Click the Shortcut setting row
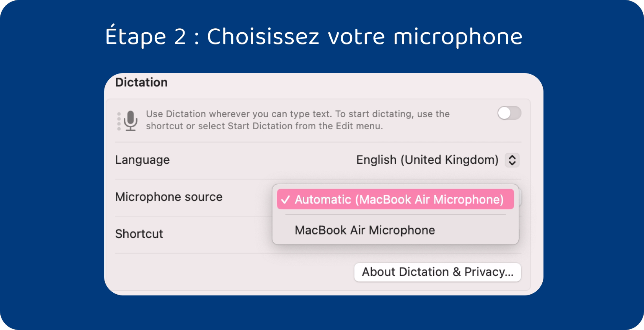Screen dimensions: 644x330 tap(139, 234)
